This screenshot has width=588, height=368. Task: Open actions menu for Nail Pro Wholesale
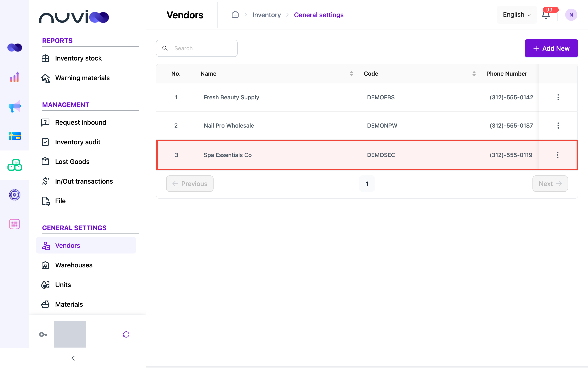558,126
